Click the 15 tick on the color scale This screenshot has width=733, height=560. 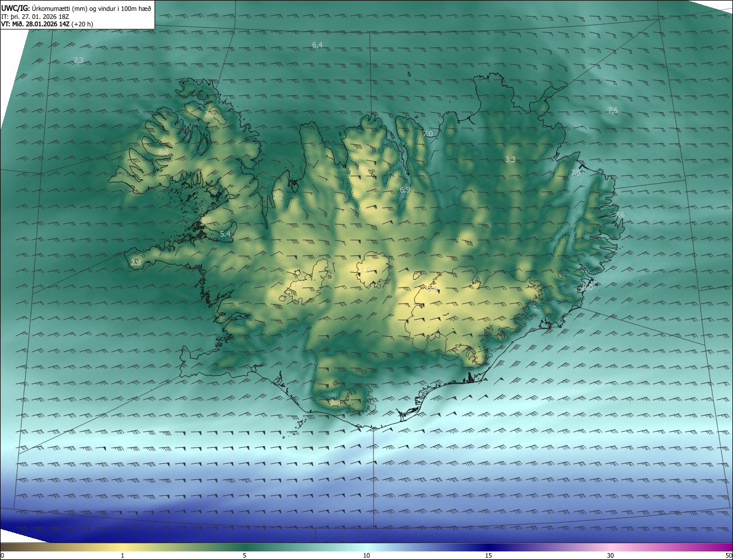coord(488,555)
